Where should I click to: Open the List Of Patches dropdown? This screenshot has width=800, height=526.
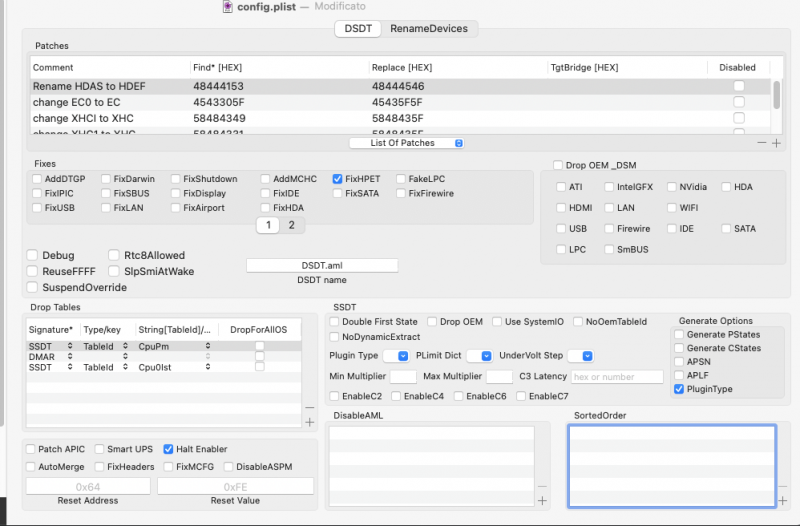[x=416, y=143]
